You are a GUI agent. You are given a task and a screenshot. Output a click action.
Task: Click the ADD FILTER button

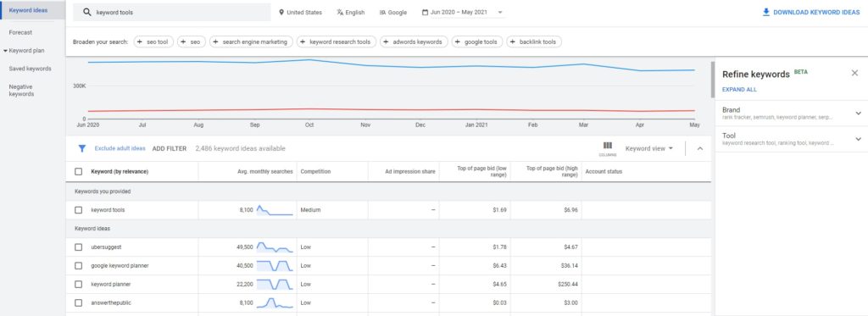(x=170, y=148)
